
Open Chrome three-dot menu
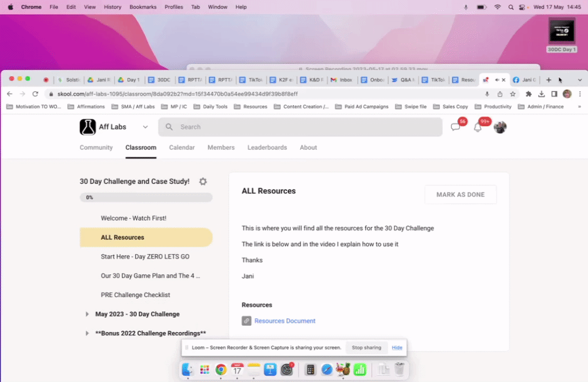(580, 94)
